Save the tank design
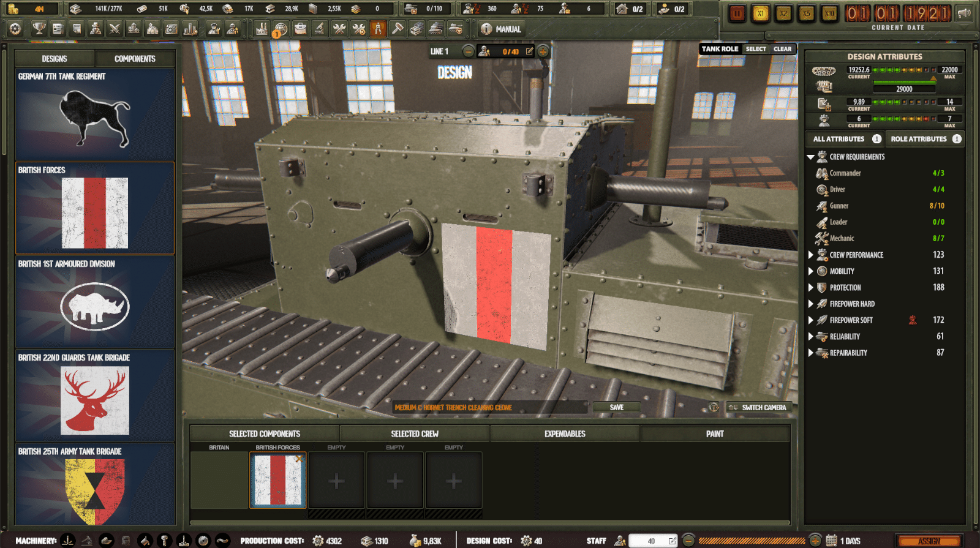This screenshot has height=548, width=980. (617, 407)
